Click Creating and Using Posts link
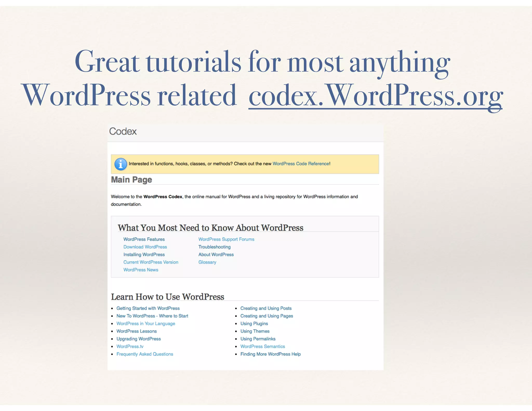The height and width of the screenshot is (411, 532). click(x=266, y=308)
